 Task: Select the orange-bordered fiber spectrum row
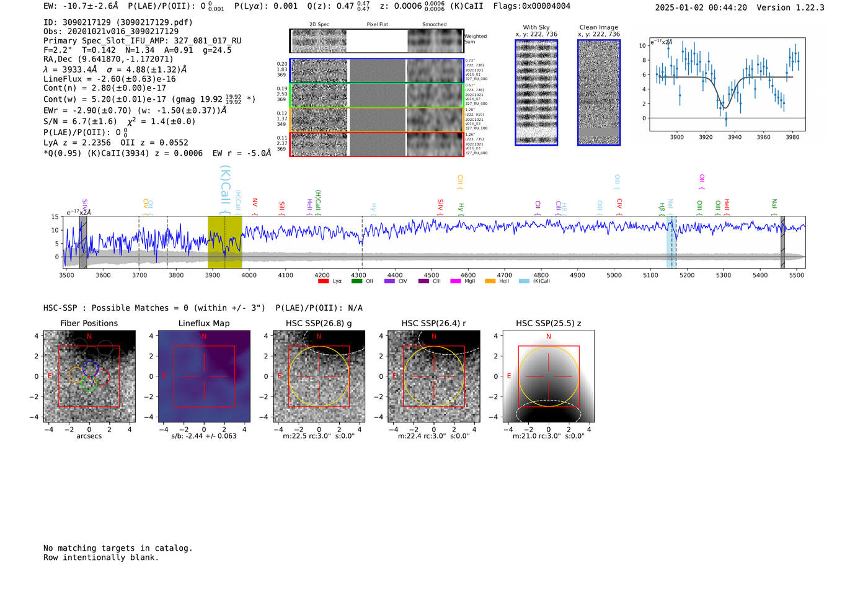pos(377,120)
